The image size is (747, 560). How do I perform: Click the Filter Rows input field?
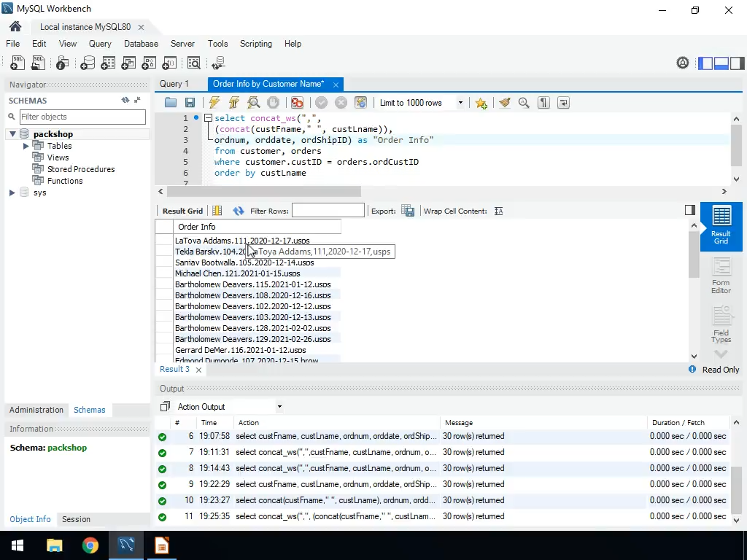coord(328,211)
